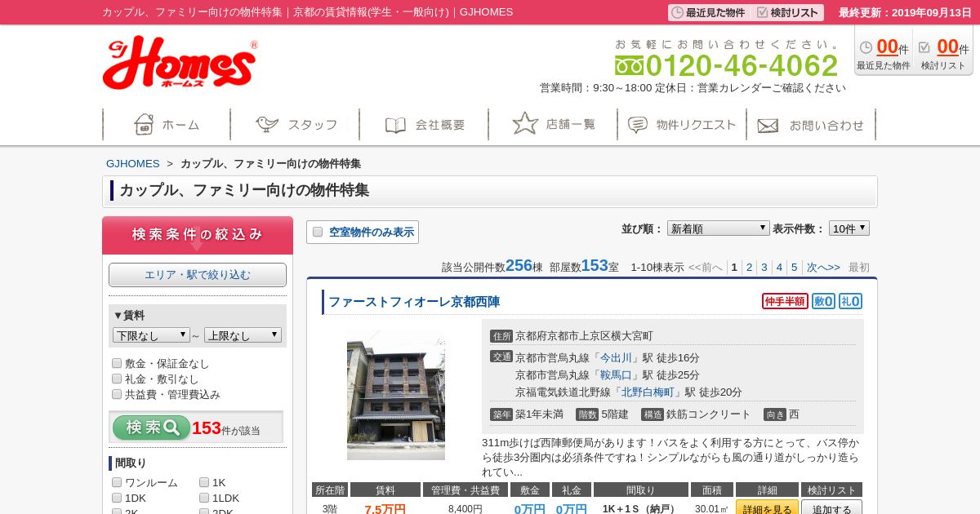
Task: Click the 検討リスト link in top bar
Action: 787,12
